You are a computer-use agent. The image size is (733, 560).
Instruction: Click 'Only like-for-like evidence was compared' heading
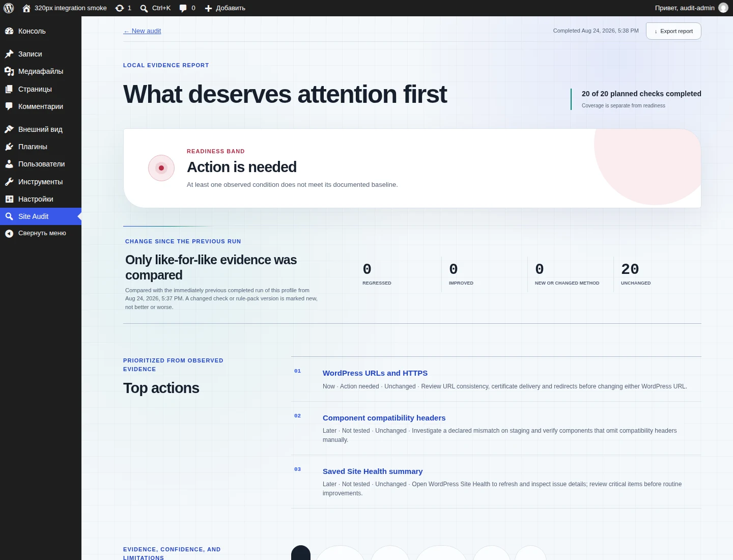coord(211,267)
